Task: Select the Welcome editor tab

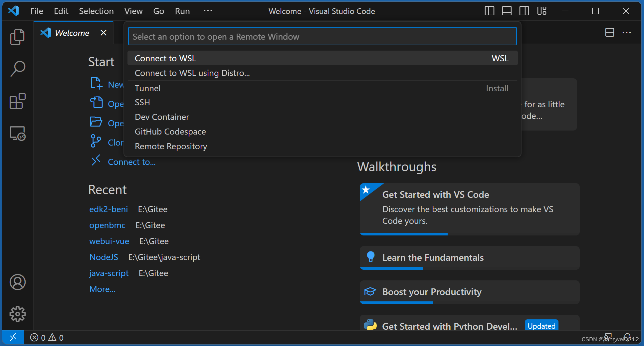Action: click(73, 33)
